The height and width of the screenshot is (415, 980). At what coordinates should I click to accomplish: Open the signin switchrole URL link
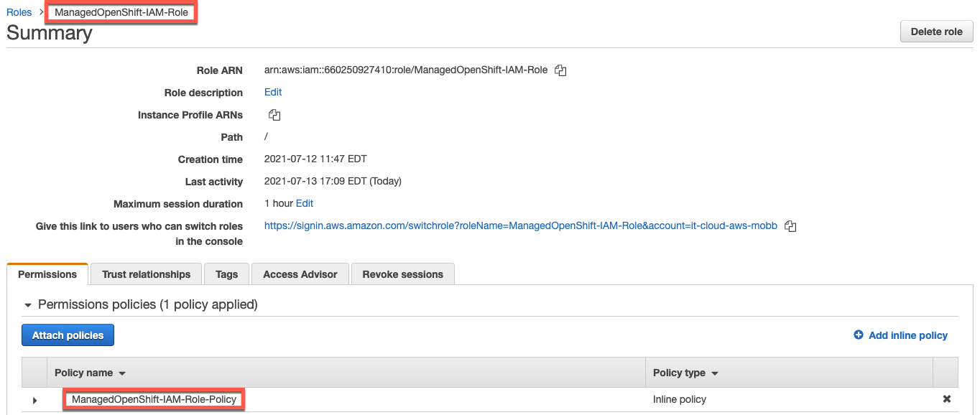point(520,225)
